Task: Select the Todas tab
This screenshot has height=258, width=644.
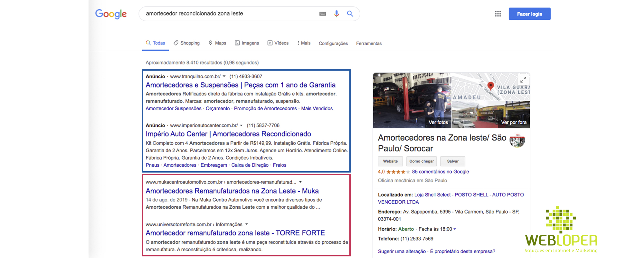Action: (x=156, y=43)
